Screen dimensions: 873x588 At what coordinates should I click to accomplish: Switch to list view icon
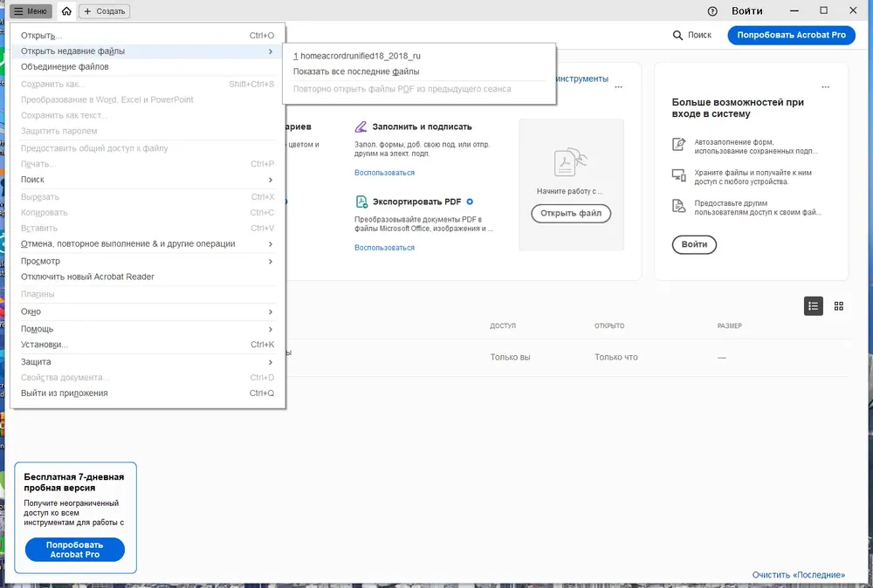point(814,306)
